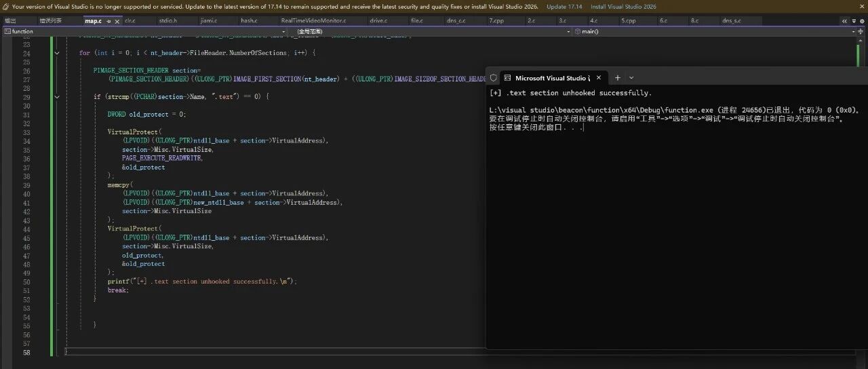Image resolution: width=868 pixels, height=369 pixels.
Task: Open the main() member navigation dropdown
Action: [715, 31]
